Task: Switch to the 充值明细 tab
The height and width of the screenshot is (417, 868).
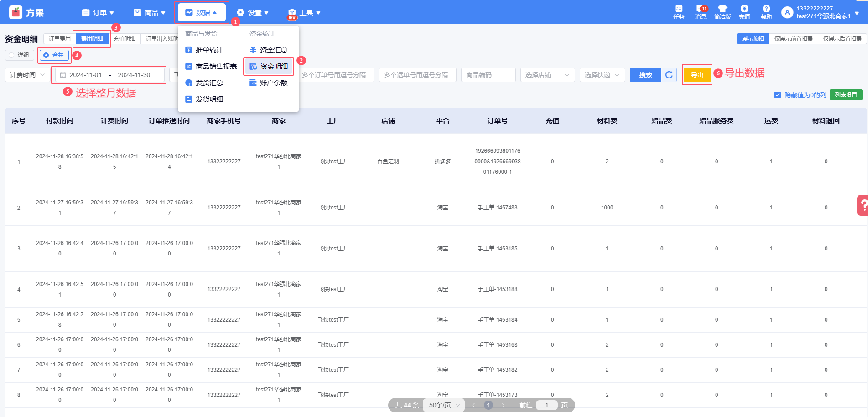Action: 125,39
